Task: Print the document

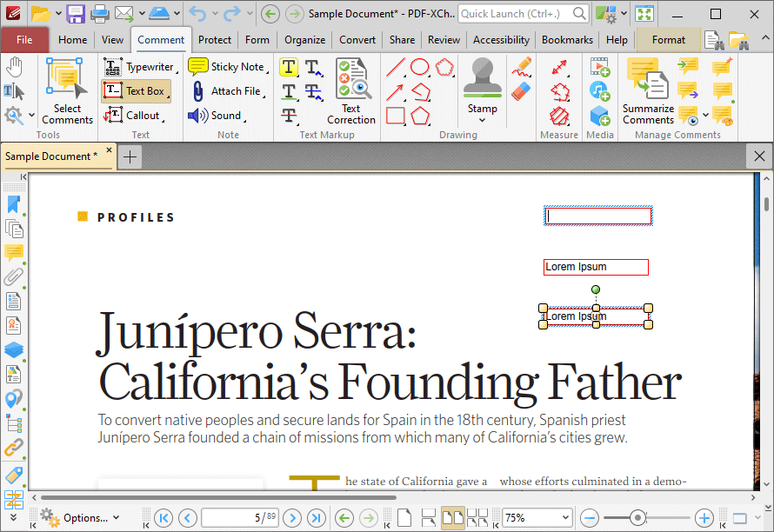Action: 100,14
